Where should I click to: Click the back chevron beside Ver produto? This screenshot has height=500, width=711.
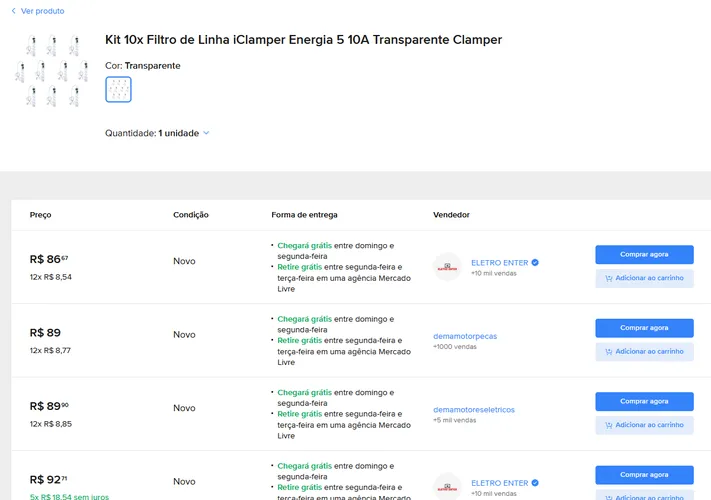(14, 11)
